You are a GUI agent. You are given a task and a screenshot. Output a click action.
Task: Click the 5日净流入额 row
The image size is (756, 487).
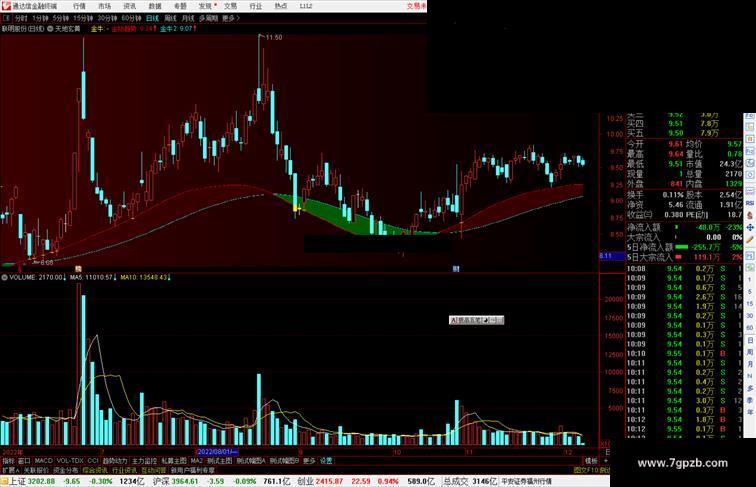(x=684, y=247)
